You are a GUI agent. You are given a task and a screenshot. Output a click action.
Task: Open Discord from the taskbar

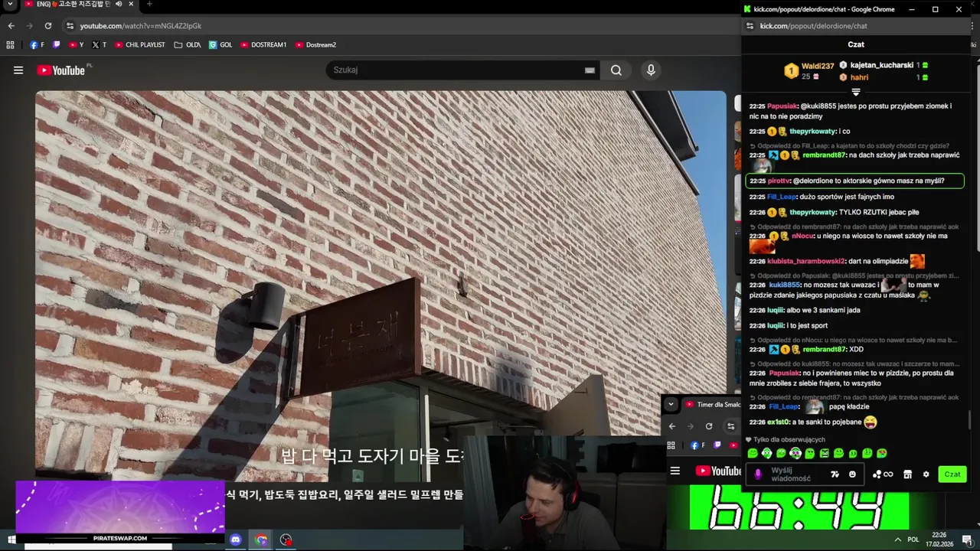pyautogui.click(x=236, y=540)
